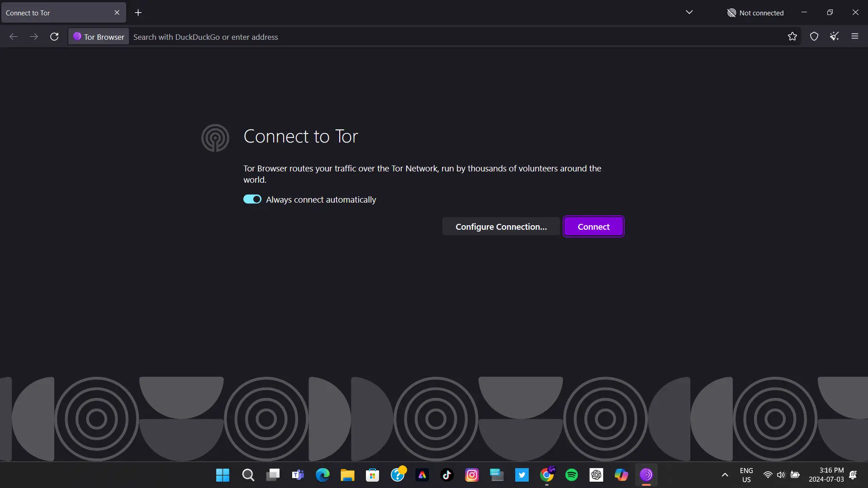Open Windows taskbar search
This screenshot has width=868, height=488.
[x=248, y=475]
